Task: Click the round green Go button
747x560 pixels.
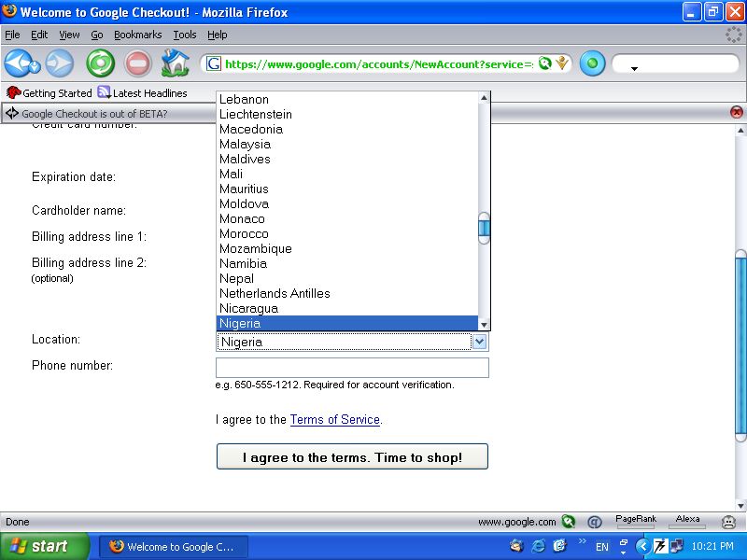Action: click(x=592, y=63)
